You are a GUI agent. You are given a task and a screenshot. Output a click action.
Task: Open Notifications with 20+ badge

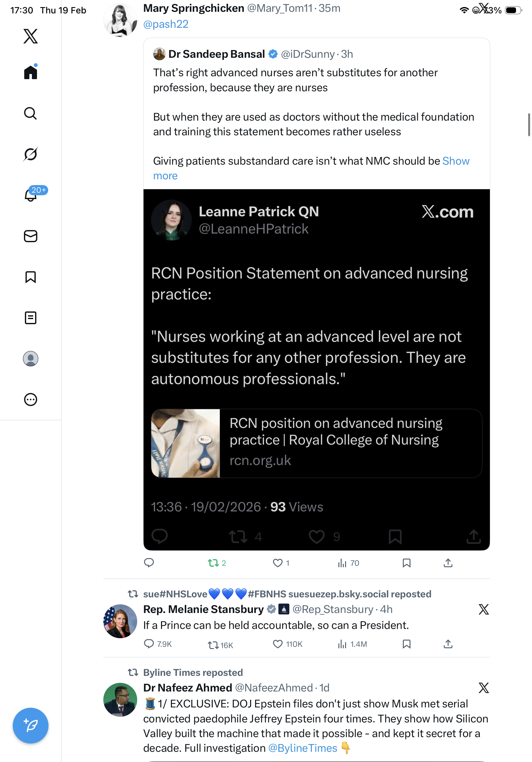coord(31,195)
